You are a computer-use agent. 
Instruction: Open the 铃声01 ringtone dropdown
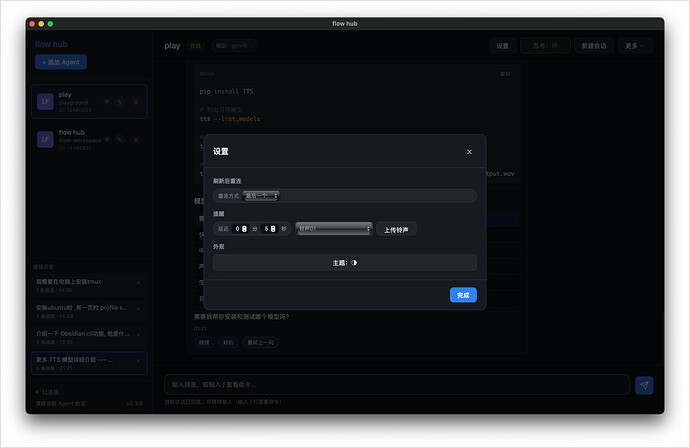[x=334, y=229]
